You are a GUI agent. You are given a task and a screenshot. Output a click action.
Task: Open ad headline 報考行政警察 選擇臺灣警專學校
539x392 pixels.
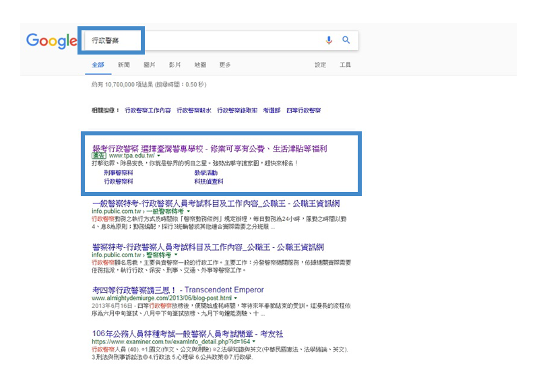click(x=210, y=149)
